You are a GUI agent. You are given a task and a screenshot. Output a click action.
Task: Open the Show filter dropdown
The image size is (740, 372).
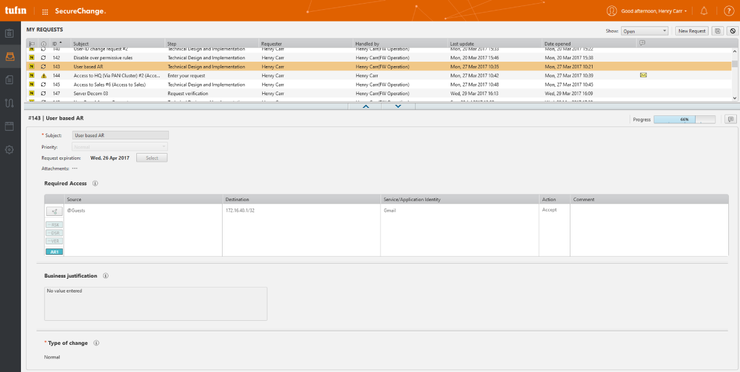click(x=644, y=31)
